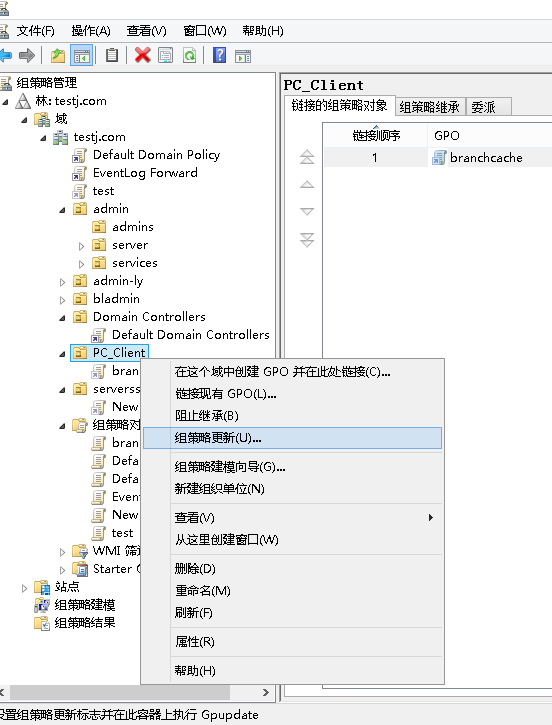Click the tree pane horizontal scrollbar right arrow
Viewport: 552px width, 725px height.
pos(266,692)
